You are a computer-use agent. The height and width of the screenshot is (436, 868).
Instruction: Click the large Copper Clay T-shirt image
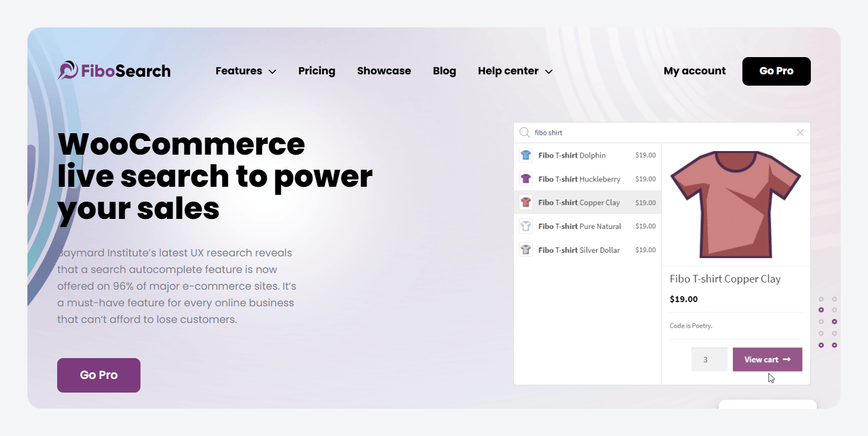736,204
